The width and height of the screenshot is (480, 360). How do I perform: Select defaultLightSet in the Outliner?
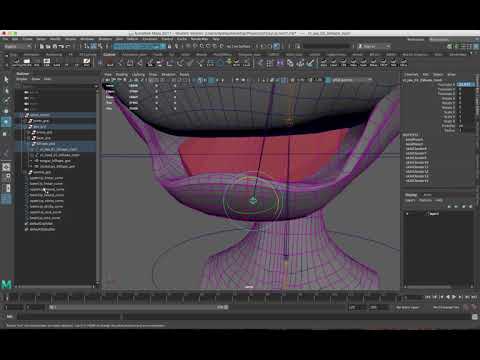(x=41, y=224)
